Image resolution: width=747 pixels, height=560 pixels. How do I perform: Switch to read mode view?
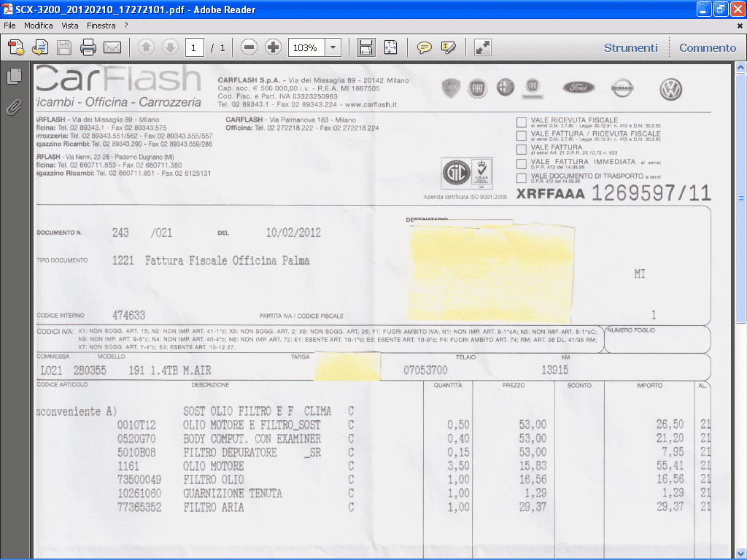pyautogui.click(x=482, y=48)
